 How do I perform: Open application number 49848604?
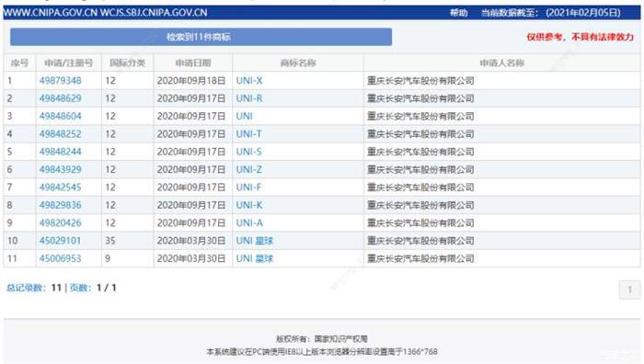coord(61,116)
